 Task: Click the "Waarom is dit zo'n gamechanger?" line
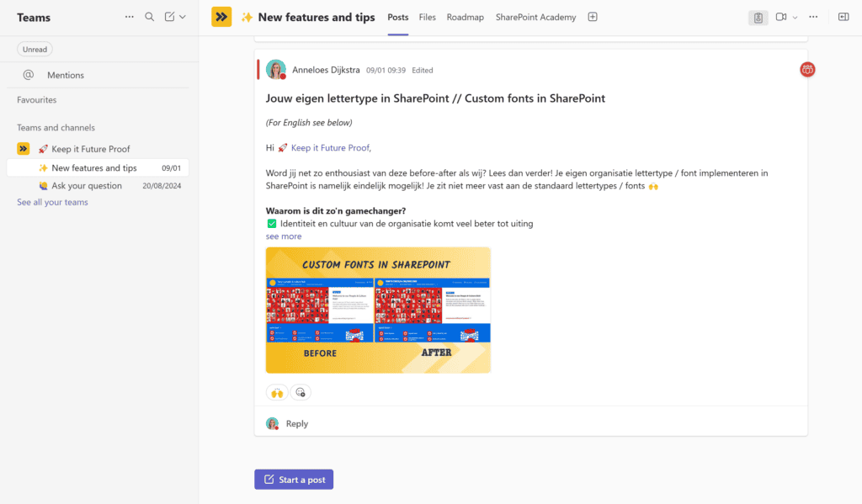pyautogui.click(x=336, y=211)
